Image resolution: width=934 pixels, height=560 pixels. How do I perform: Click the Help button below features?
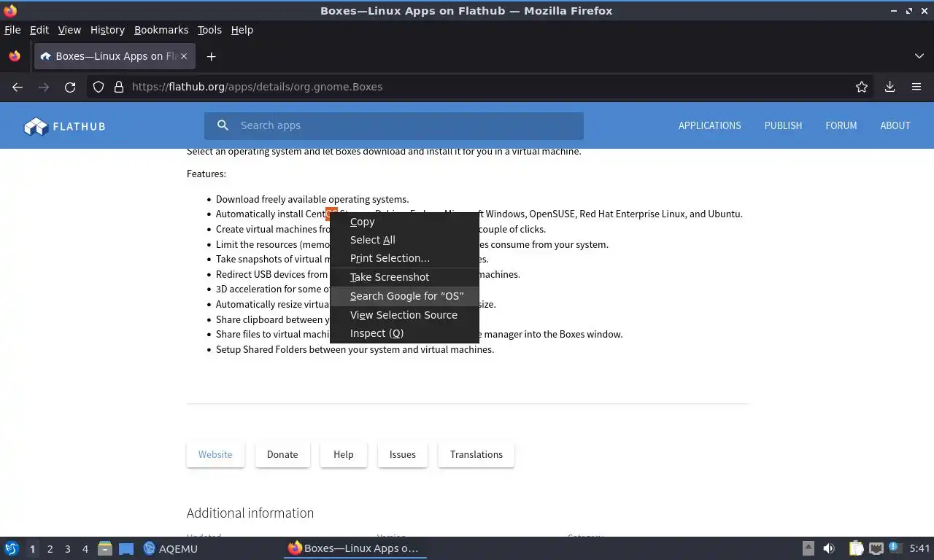click(x=344, y=454)
